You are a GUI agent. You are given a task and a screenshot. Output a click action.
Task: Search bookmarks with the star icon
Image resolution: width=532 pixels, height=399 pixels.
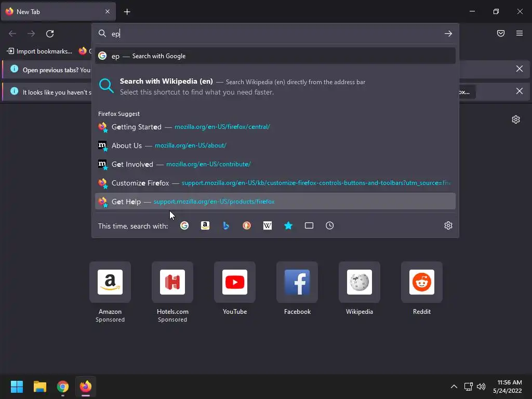tap(288, 225)
